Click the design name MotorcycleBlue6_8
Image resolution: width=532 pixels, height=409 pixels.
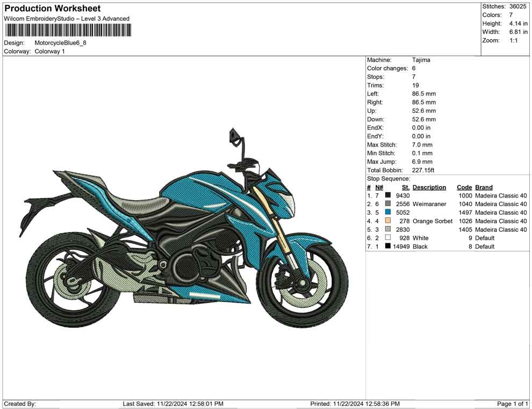click(x=61, y=43)
